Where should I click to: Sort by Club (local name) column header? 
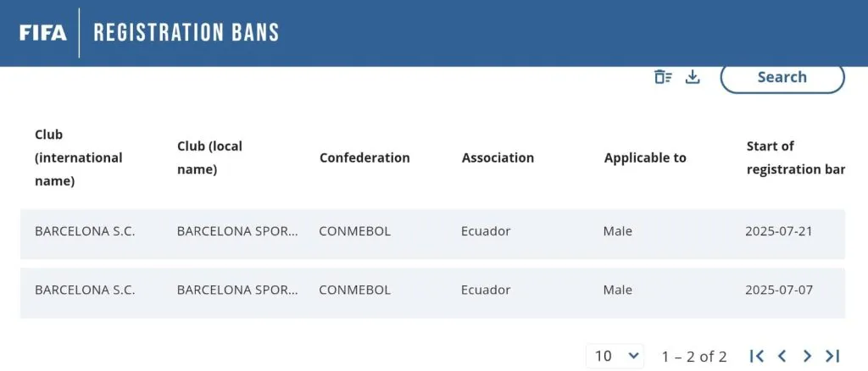[x=209, y=158]
